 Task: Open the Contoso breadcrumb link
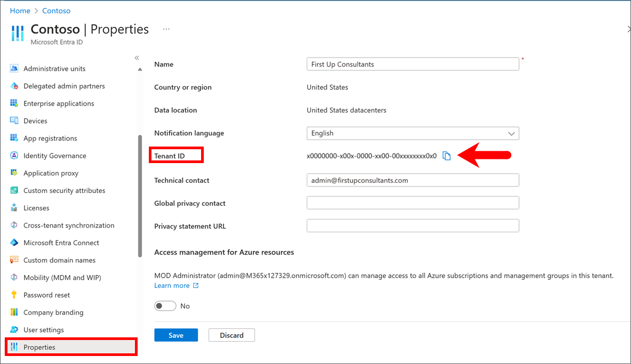pyautogui.click(x=57, y=11)
